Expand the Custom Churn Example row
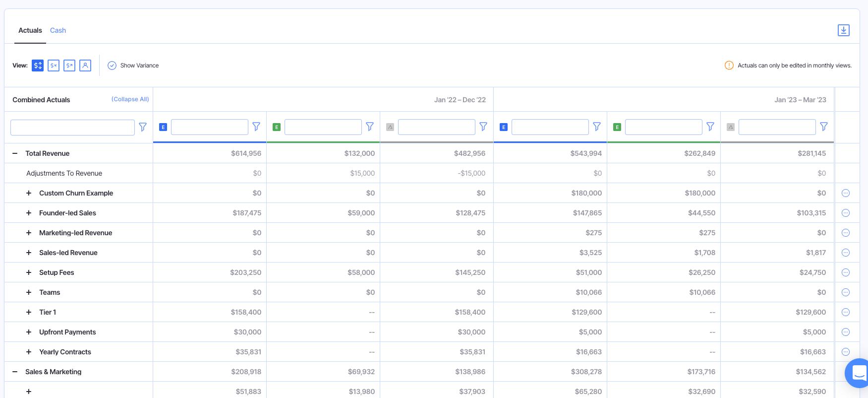The height and width of the screenshot is (398, 868). (29, 193)
